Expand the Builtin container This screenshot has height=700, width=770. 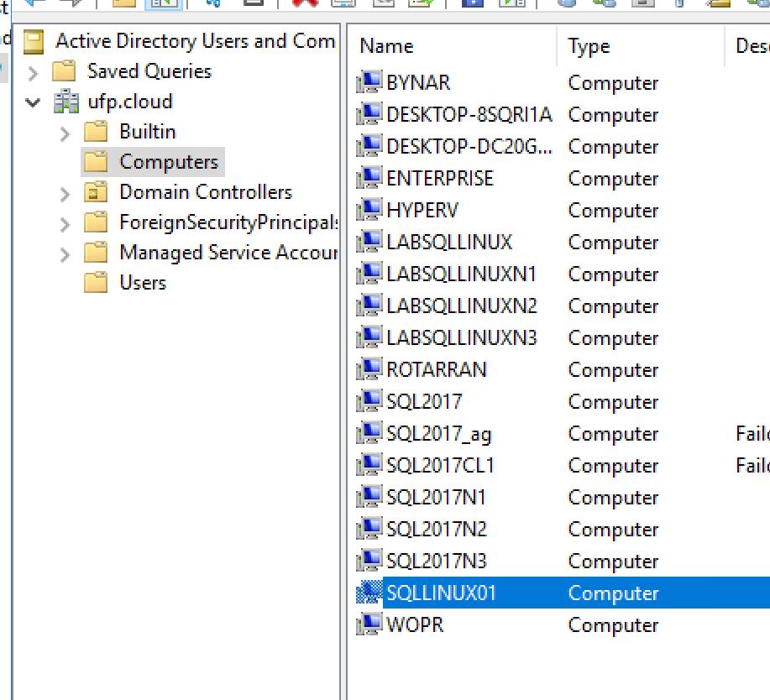coord(65,133)
